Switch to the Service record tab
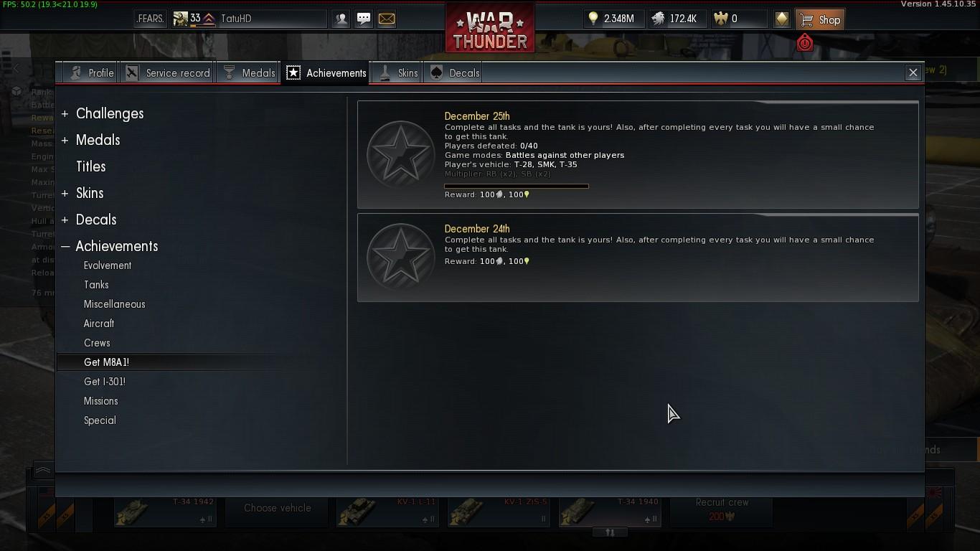The height and width of the screenshot is (551, 980). coord(168,73)
